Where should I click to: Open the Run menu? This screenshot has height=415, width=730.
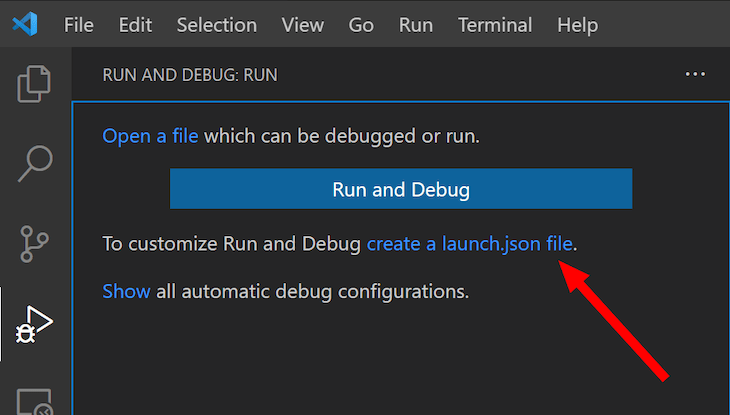pos(416,25)
